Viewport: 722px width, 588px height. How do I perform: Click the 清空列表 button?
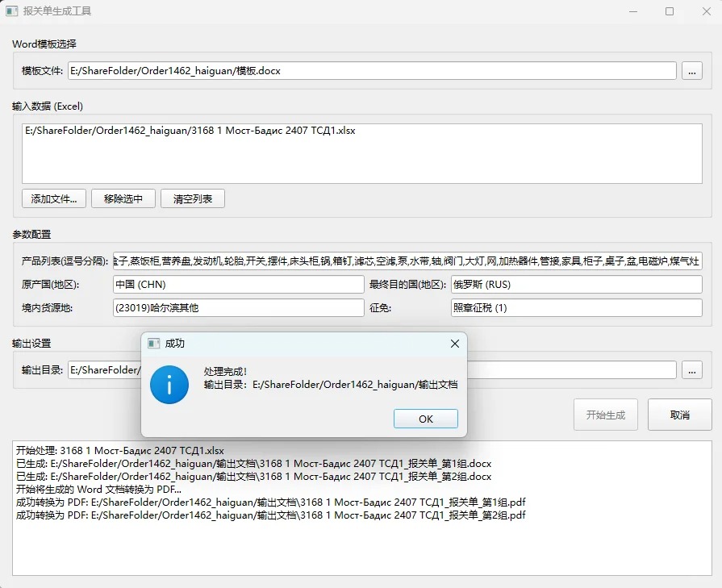(x=192, y=198)
